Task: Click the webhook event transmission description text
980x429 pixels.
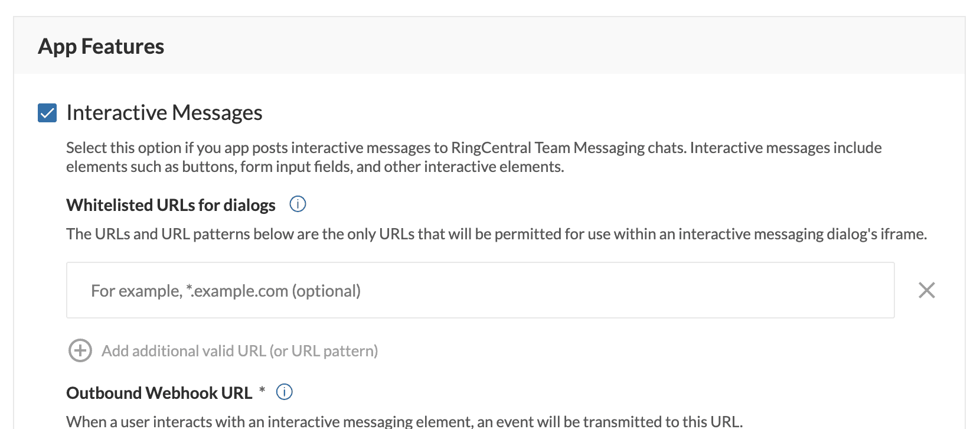Action: coord(404,421)
